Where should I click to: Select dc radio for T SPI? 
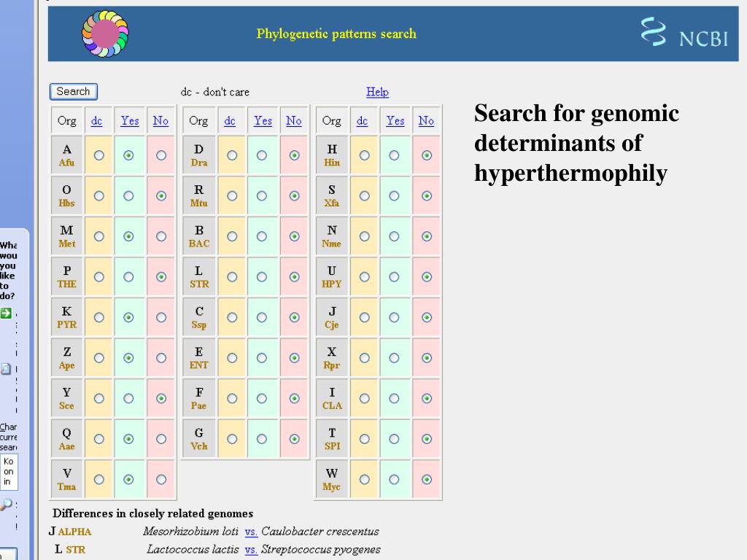tap(365, 438)
